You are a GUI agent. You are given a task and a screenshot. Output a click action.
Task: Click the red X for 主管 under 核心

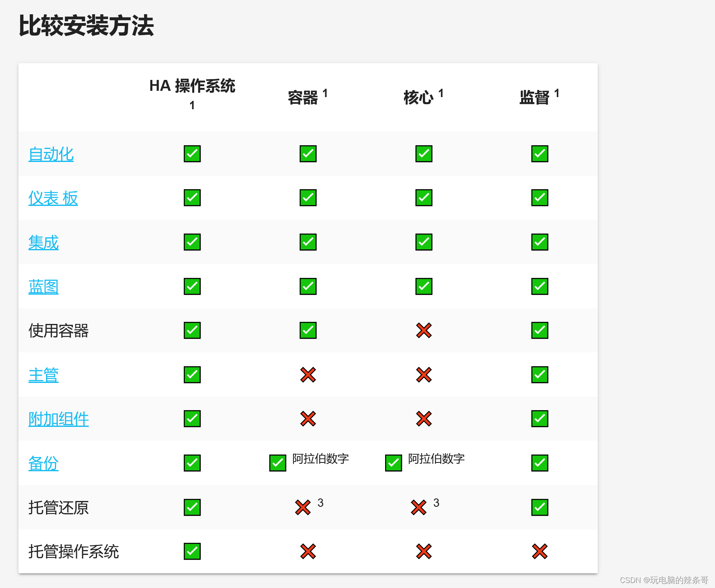(424, 375)
